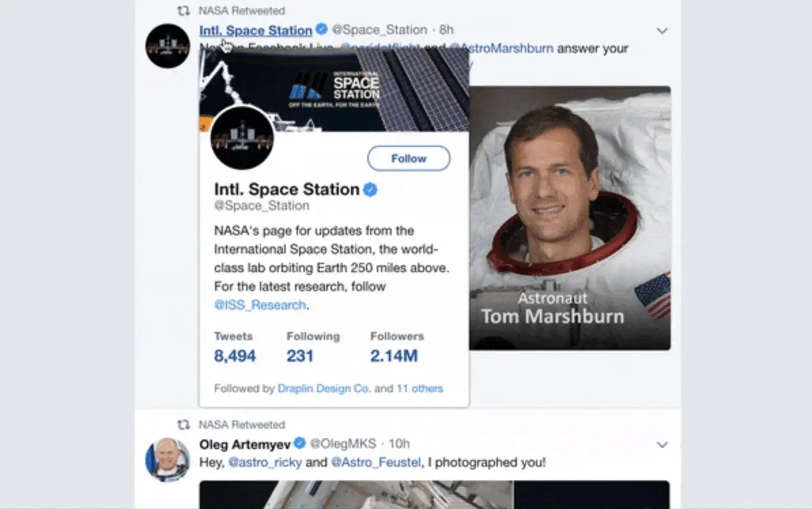812x509 pixels.
Task: Click 'NASA Retweeted' label above Oleg Artemyev tweet
Action: 242,425
